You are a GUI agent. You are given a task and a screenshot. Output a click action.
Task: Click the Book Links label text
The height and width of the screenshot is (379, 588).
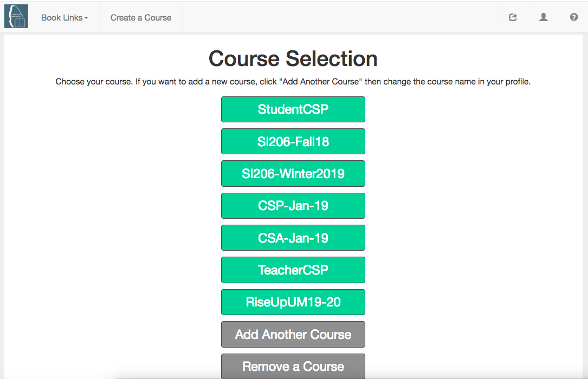62,18
